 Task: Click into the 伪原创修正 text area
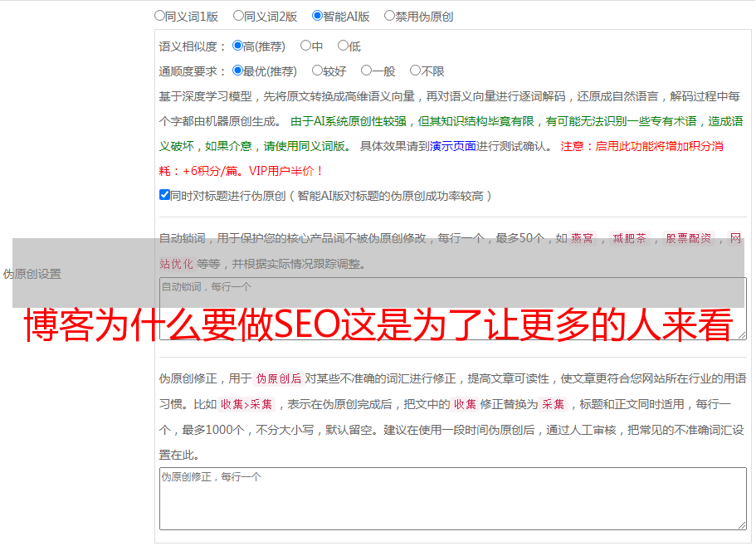[452, 498]
